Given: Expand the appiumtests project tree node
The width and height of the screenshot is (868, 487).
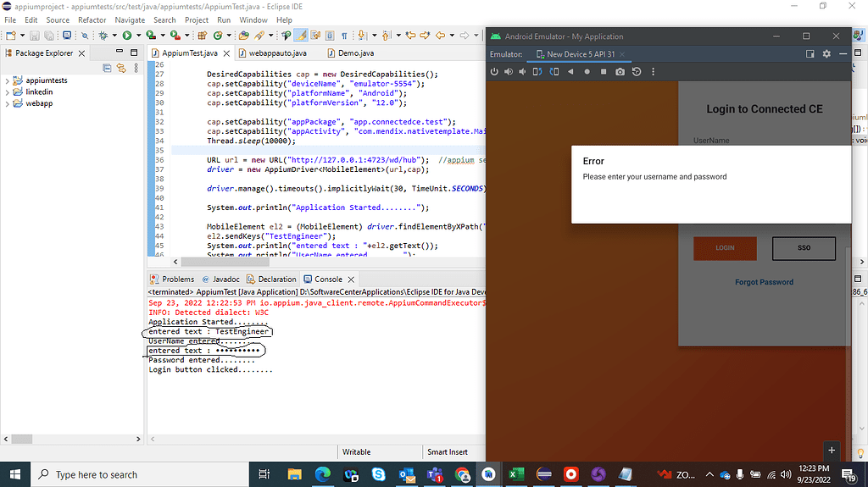Looking at the screenshot, I should coord(8,80).
